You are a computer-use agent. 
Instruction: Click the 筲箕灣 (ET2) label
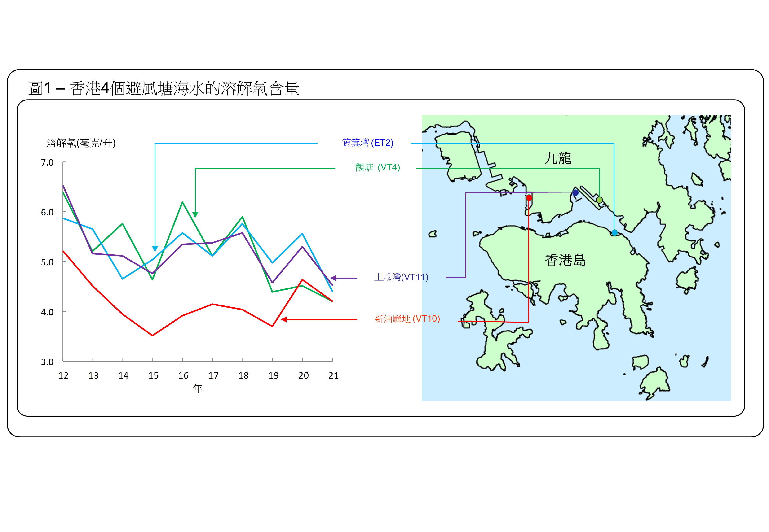click(x=367, y=143)
